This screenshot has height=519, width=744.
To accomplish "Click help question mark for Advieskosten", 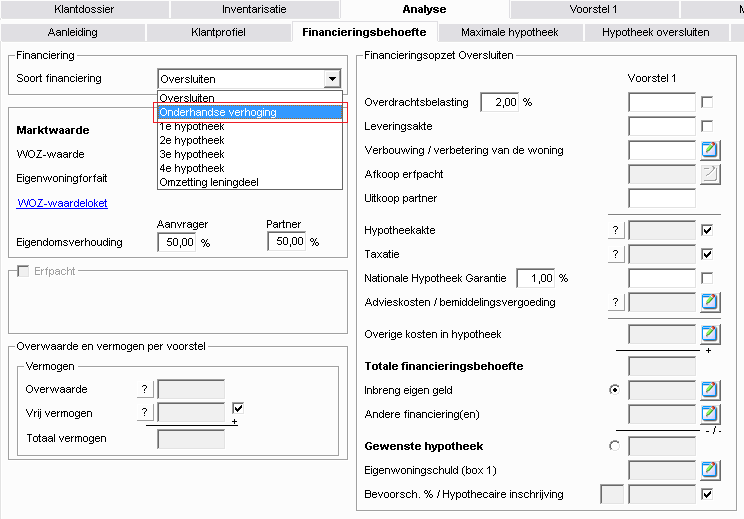I will [x=615, y=302].
